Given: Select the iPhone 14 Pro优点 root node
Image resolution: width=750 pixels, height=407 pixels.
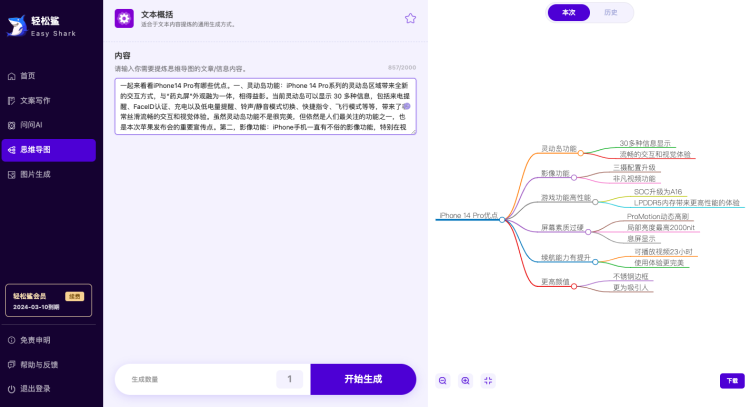Looking at the screenshot, I should click(x=468, y=216).
